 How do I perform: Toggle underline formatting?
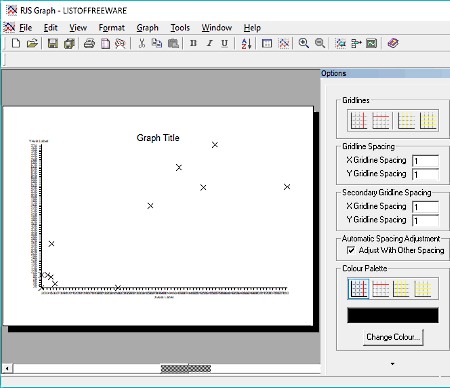(225, 43)
